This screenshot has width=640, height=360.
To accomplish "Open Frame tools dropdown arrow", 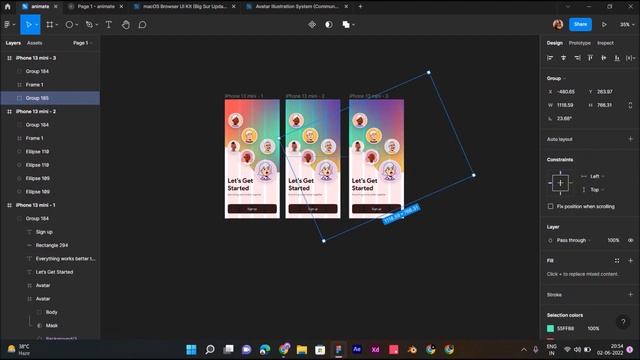I will coord(57,25).
